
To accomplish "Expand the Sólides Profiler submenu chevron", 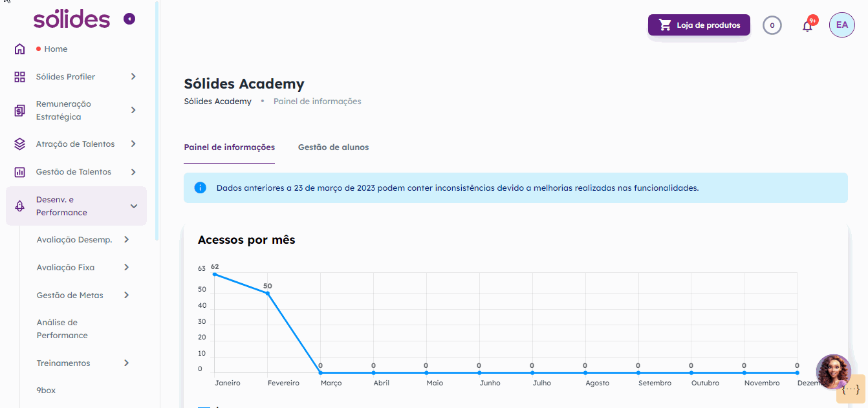I will click(133, 77).
